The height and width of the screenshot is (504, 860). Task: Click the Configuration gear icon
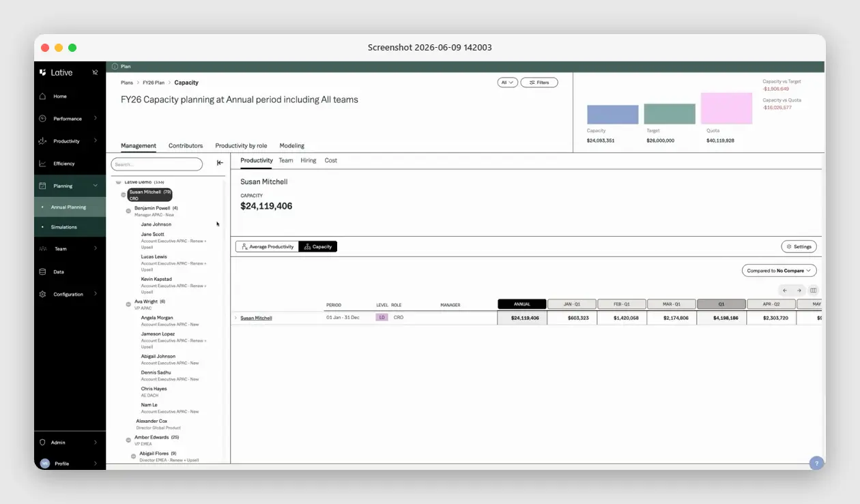(x=42, y=294)
